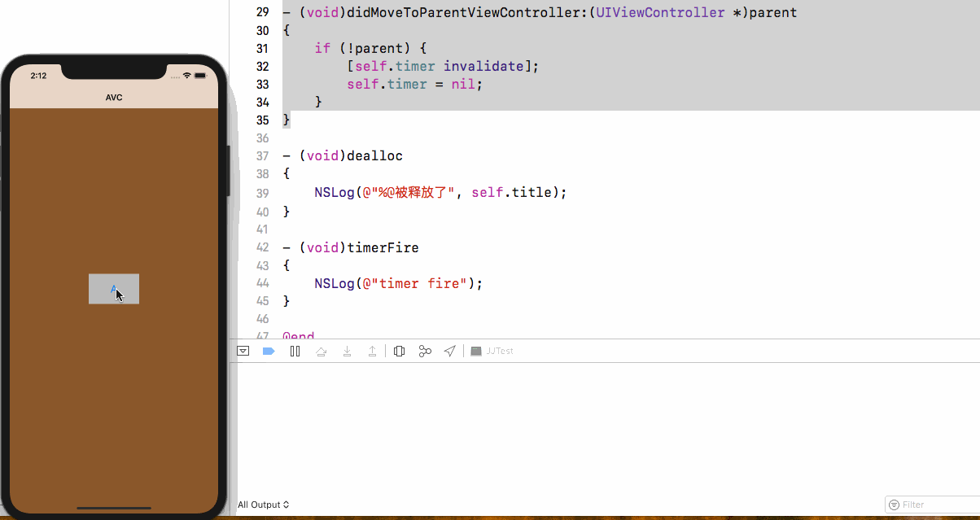Click line number 29 in gutter
The height and width of the screenshot is (520, 980).
262,12
